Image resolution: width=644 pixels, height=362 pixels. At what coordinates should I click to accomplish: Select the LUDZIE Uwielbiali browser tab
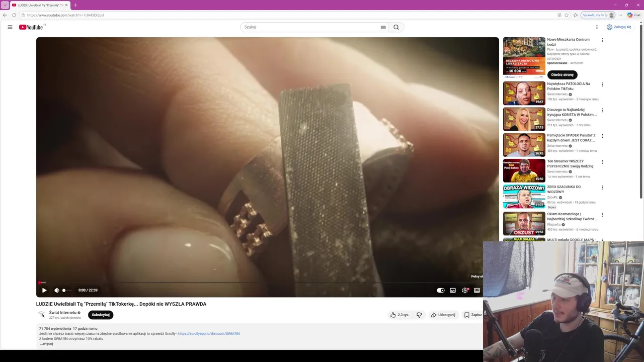coord(40,5)
